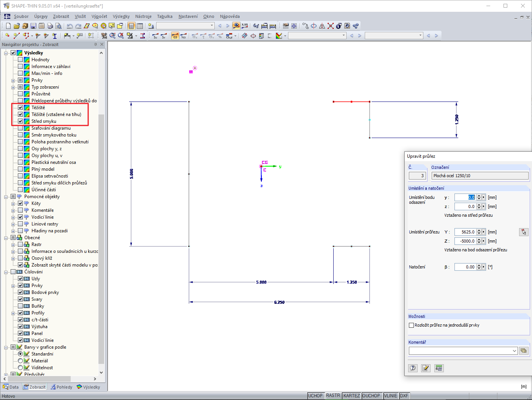Open the Výpočet menu
The height and width of the screenshot is (400, 532).
pyautogui.click(x=99, y=16)
